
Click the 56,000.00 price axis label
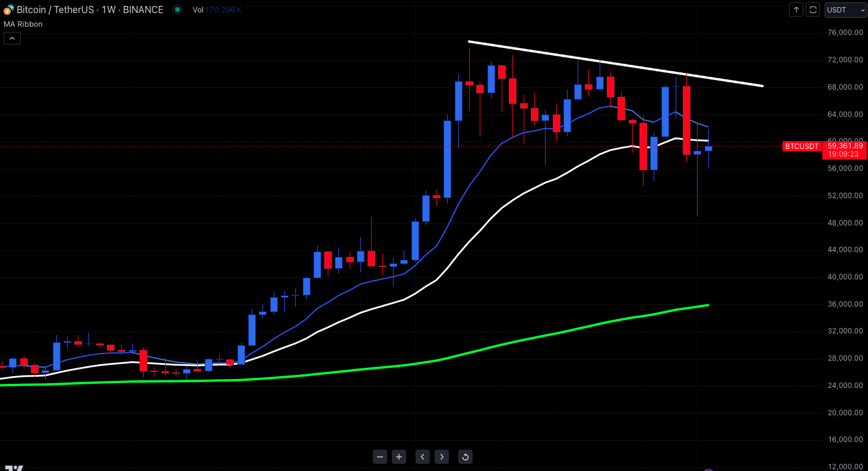coord(845,168)
